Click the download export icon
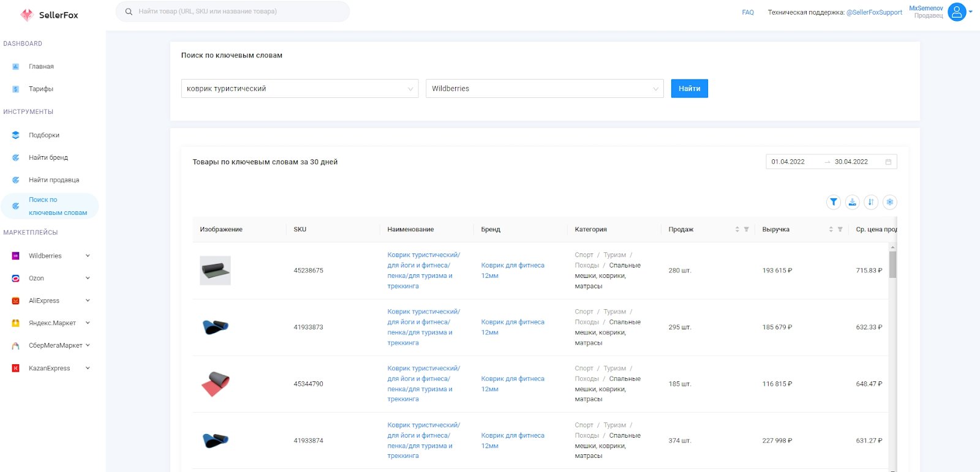This screenshot has height=472, width=980. click(852, 202)
